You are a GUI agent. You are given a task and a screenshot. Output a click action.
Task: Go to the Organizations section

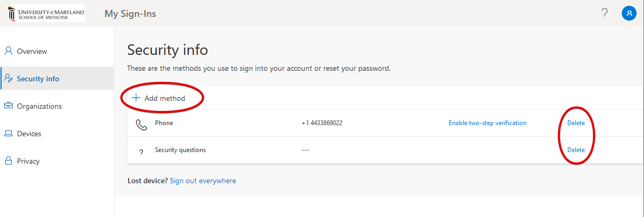[39, 106]
